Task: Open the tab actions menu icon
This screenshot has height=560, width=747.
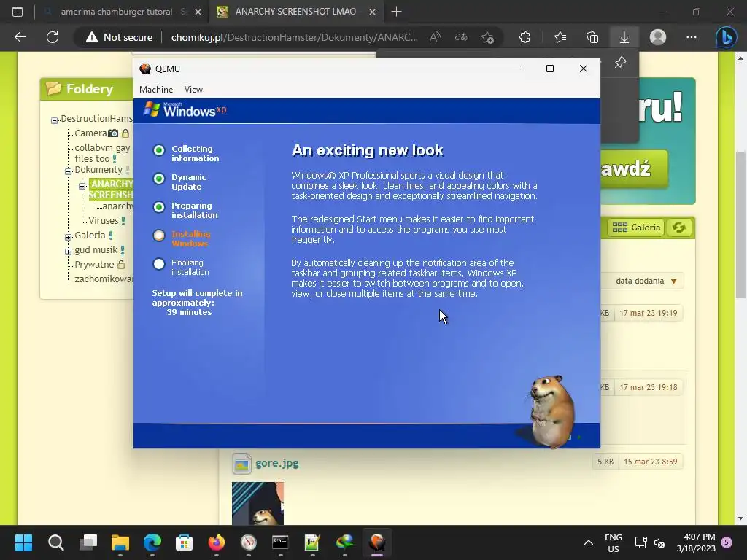Action: pos(18,12)
